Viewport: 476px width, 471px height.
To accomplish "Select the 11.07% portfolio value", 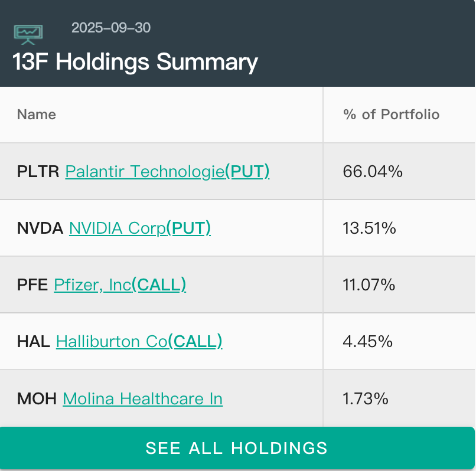I will pyautogui.click(x=369, y=284).
